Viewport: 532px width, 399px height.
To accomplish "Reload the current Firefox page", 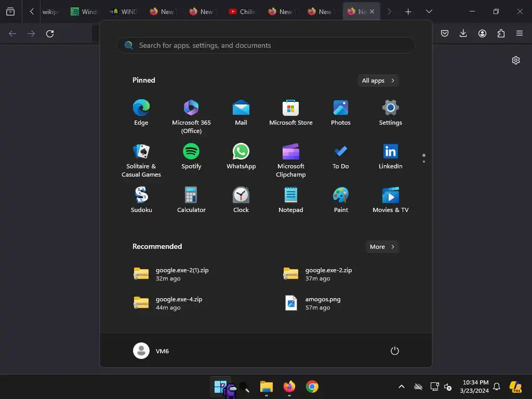I will (50, 34).
